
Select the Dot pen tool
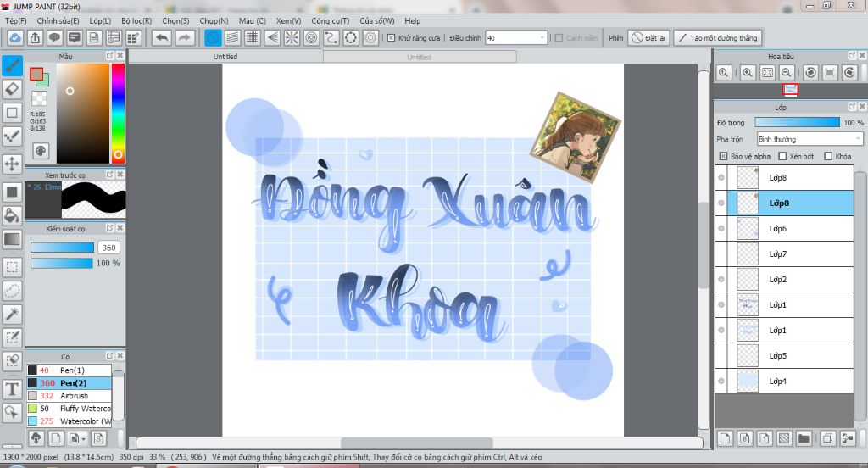tap(12, 136)
